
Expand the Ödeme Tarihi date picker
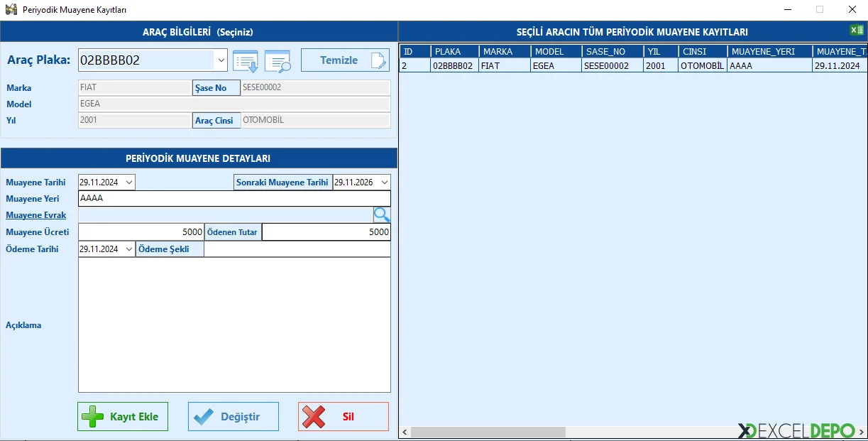[x=128, y=249]
